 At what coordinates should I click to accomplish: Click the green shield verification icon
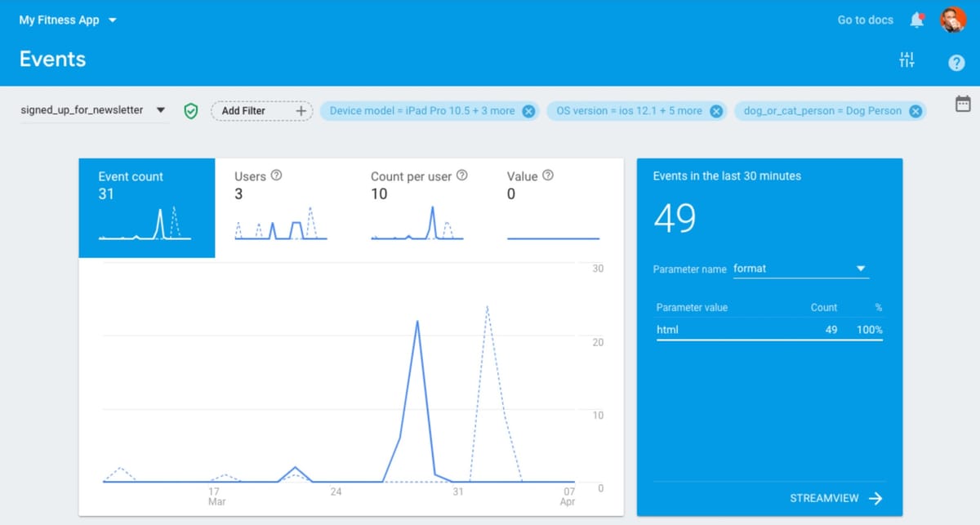tap(190, 111)
